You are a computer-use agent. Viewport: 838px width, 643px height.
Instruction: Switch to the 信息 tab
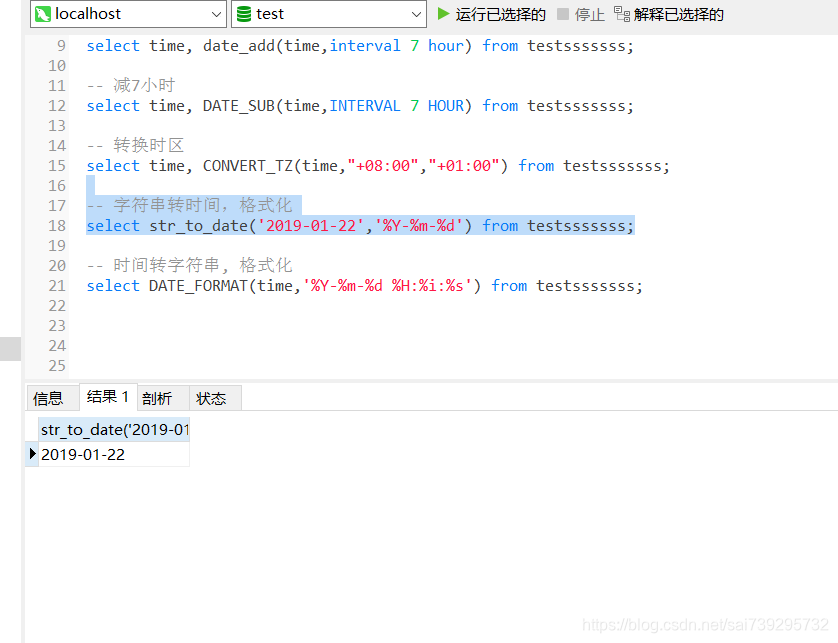click(x=50, y=397)
